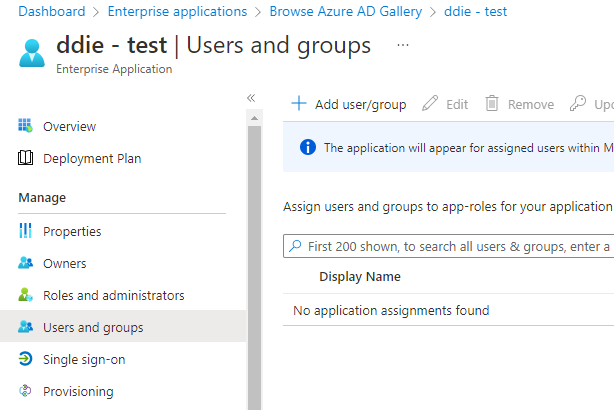Viewport: 614px width, 410px height.
Task: Open Enterprise applications breadcrumb link
Action: pos(177,11)
